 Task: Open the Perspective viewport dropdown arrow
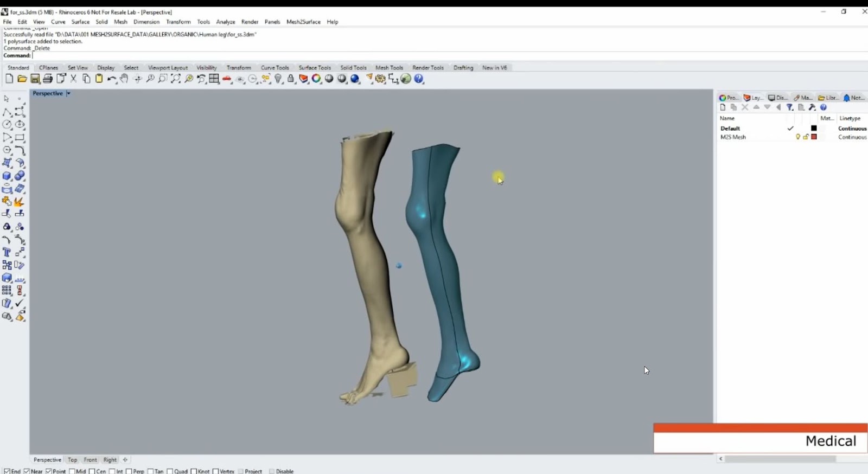(x=68, y=93)
